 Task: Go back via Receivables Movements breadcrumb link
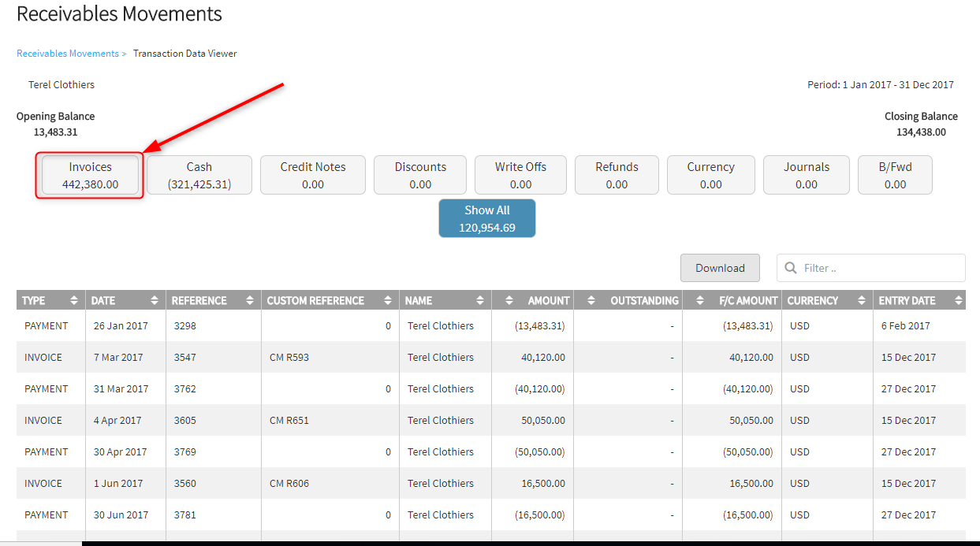point(68,54)
